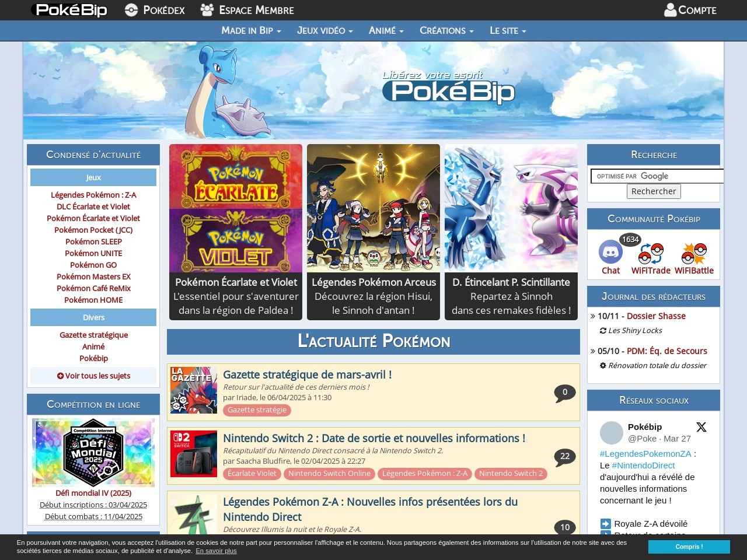Open Pokémon SLEEP sidebar link
This screenshot has height=560, width=747.
(x=93, y=242)
